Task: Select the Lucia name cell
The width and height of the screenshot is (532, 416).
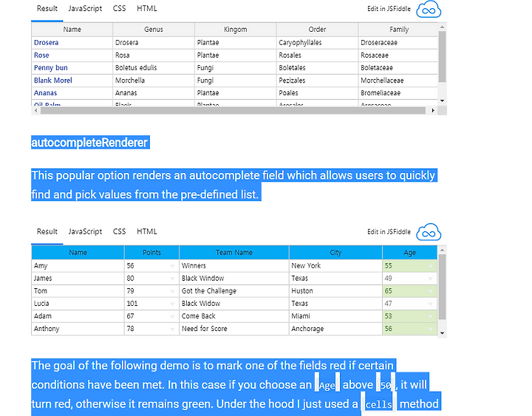Action: coord(78,304)
